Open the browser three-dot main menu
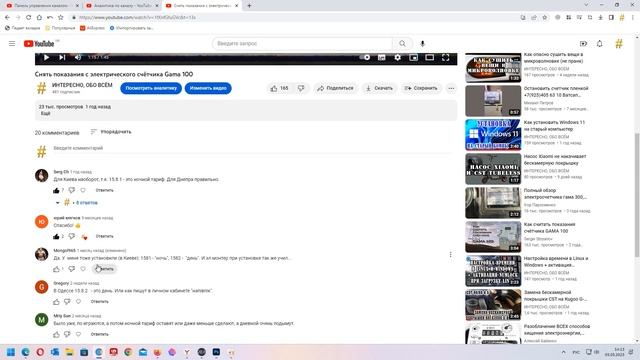640x360 pixels. click(x=633, y=18)
